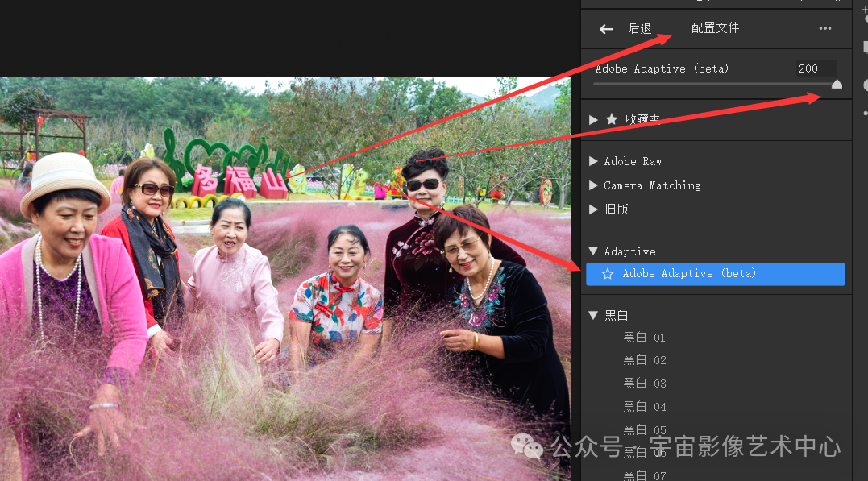Open the three-dot options menu
868x481 pixels.
(x=824, y=28)
